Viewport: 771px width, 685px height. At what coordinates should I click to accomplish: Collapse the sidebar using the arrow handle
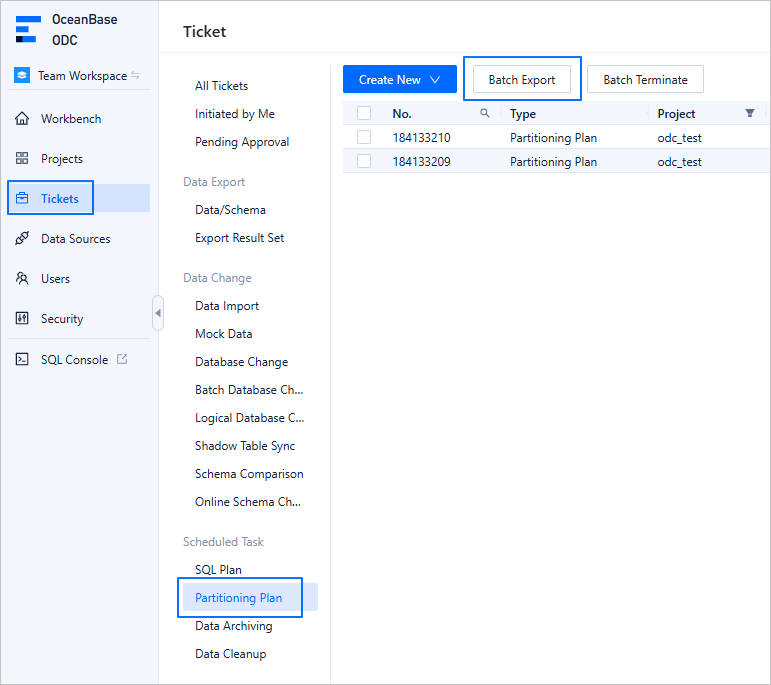[x=158, y=312]
